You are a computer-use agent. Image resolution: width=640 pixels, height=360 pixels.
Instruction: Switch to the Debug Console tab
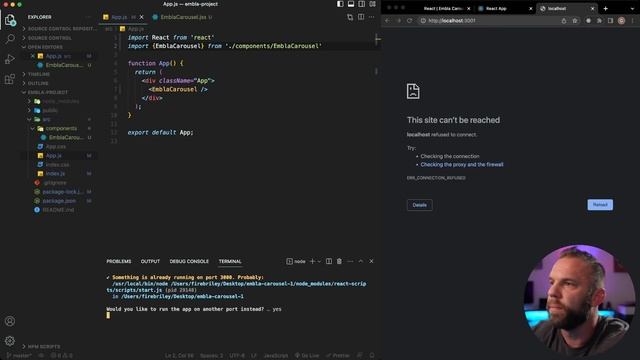(189, 261)
